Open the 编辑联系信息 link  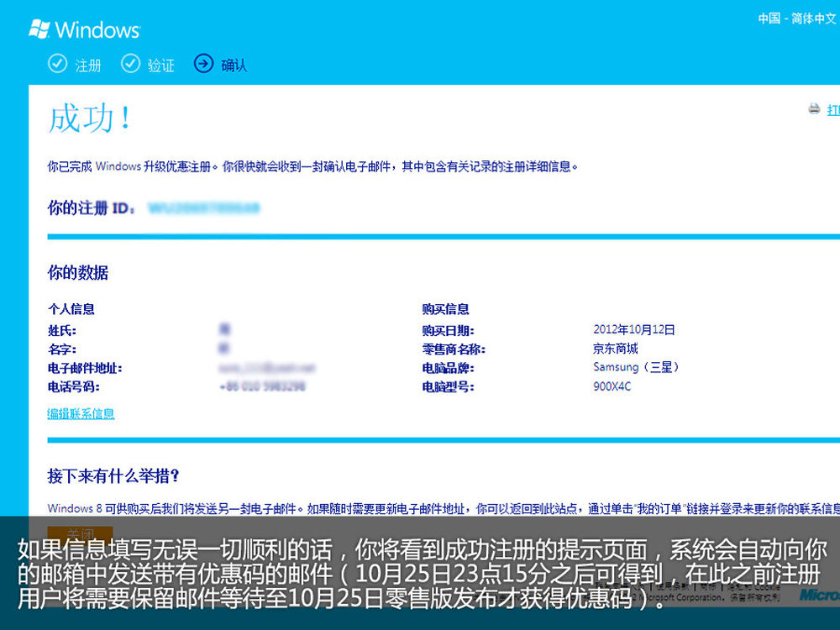[81, 413]
